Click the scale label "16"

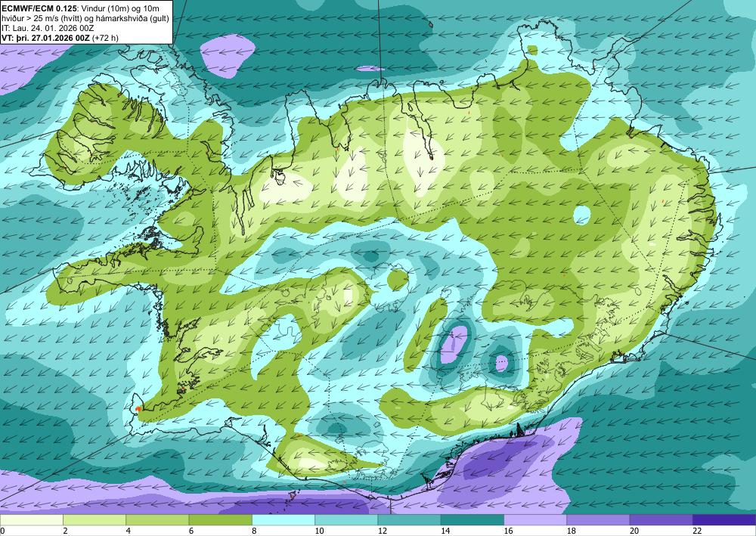pyautogui.click(x=509, y=531)
